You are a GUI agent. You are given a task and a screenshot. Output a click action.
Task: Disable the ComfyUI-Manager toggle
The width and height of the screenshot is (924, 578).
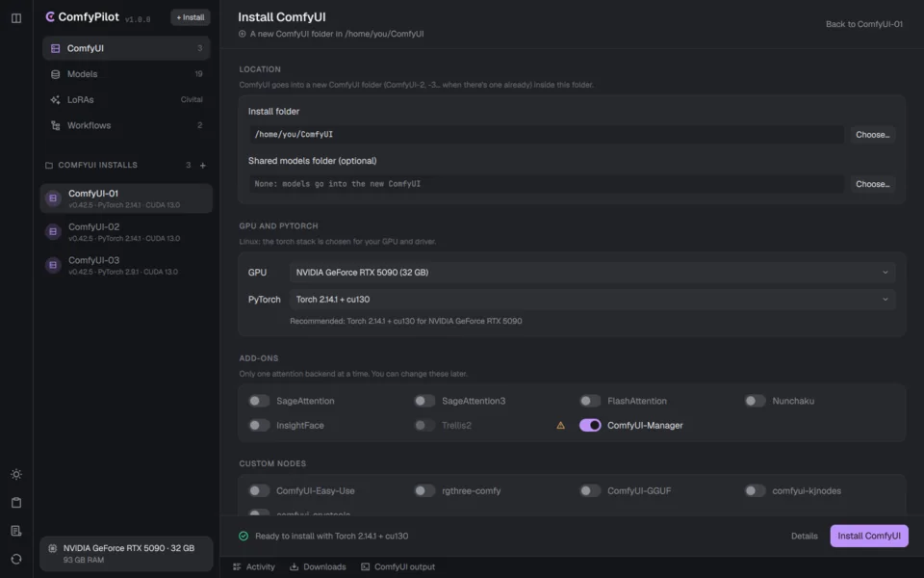590,425
